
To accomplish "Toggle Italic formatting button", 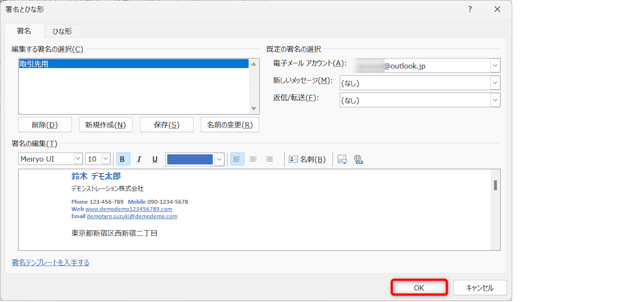I will (139, 159).
